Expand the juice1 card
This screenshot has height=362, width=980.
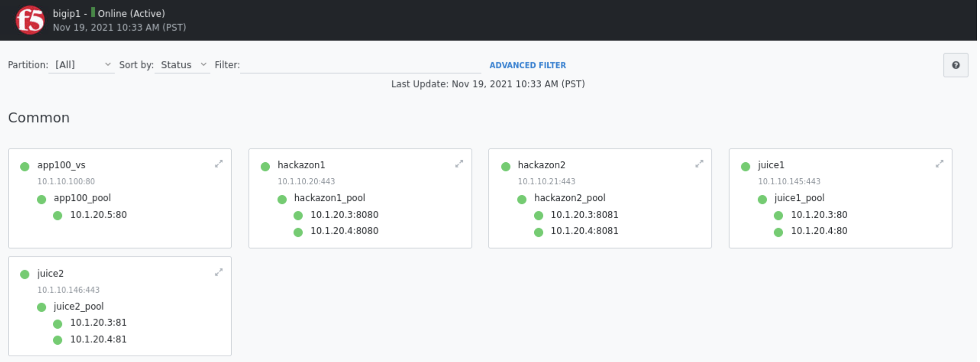939,164
